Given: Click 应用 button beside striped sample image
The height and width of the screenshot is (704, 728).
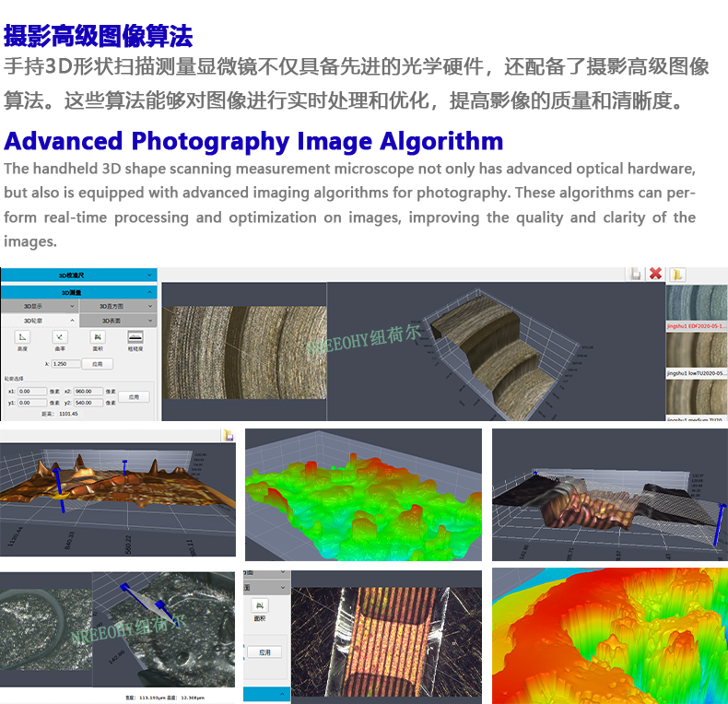Looking at the screenshot, I should 264,652.
